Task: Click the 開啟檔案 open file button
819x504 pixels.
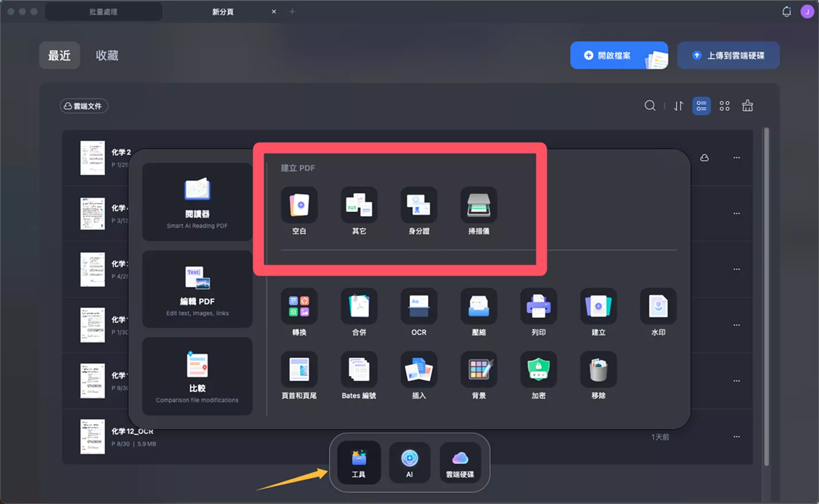Action: pyautogui.click(x=619, y=55)
